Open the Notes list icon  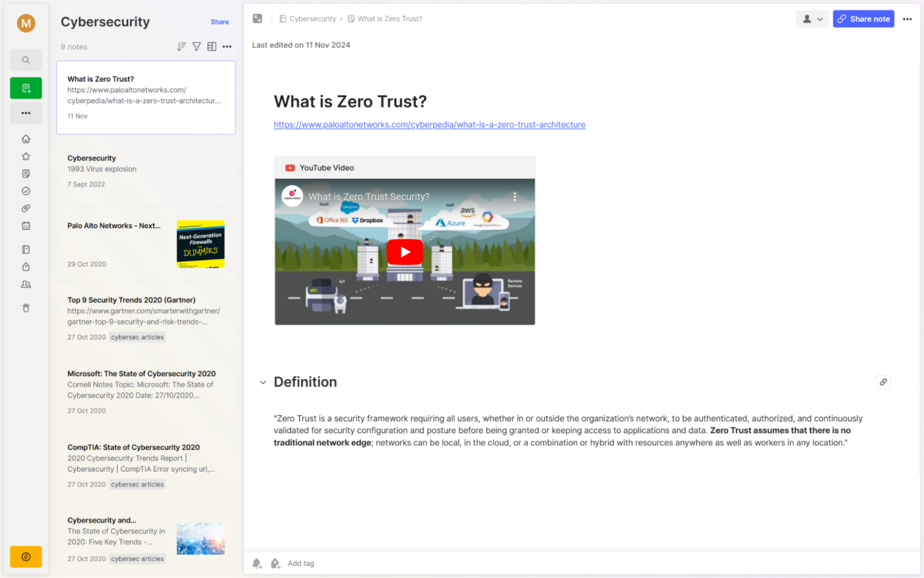click(x=26, y=174)
